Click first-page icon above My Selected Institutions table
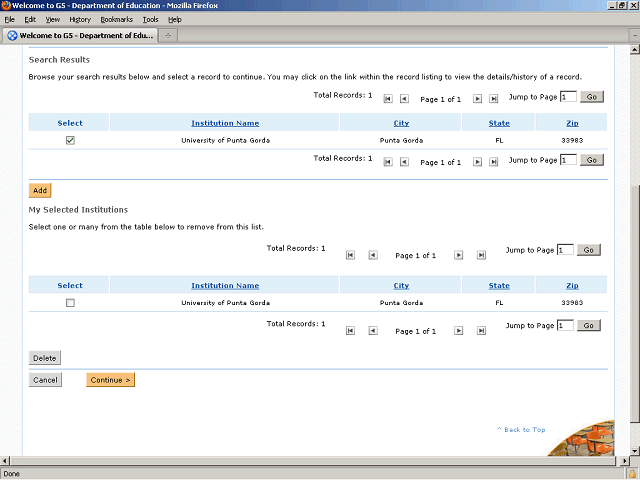 pyautogui.click(x=350, y=255)
